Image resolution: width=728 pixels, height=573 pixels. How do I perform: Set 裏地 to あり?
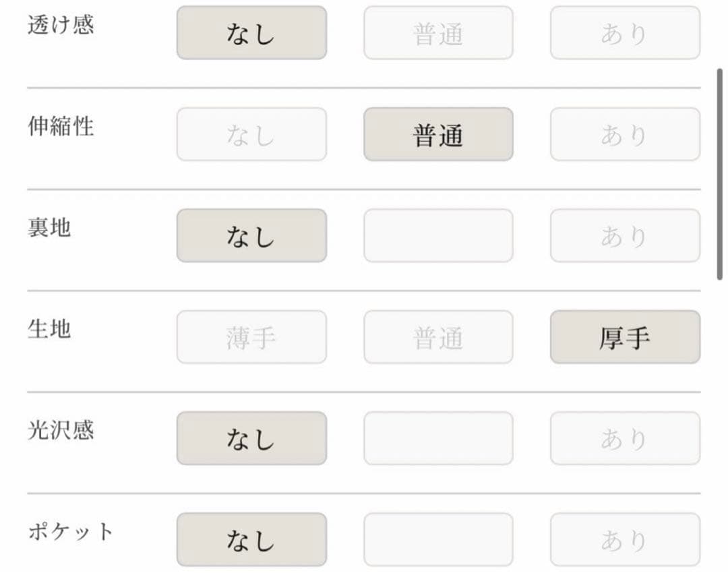[x=625, y=235]
